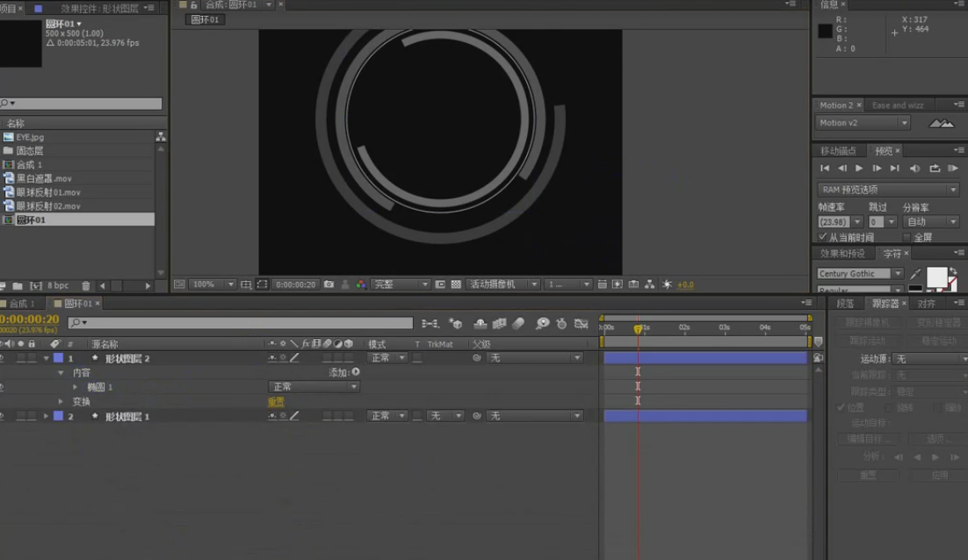Image resolution: width=968 pixels, height=560 pixels.
Task: Open the brainstorm icon in the timeline toolbar
Action: coord(542,323)
